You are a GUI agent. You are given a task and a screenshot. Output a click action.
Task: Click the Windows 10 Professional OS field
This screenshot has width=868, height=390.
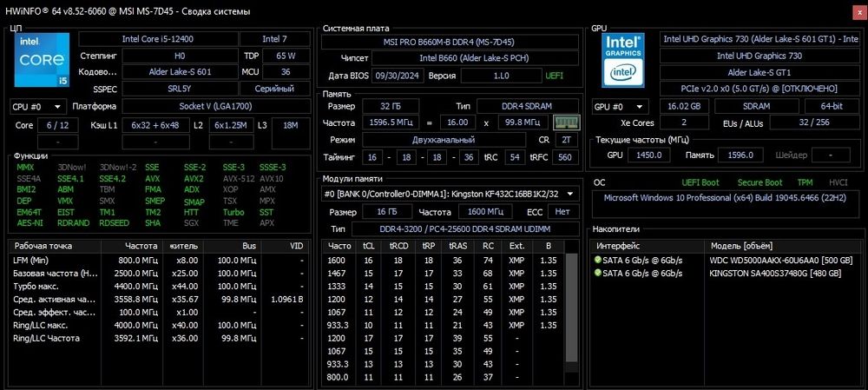pyautogui.click(x=725, y=203)
